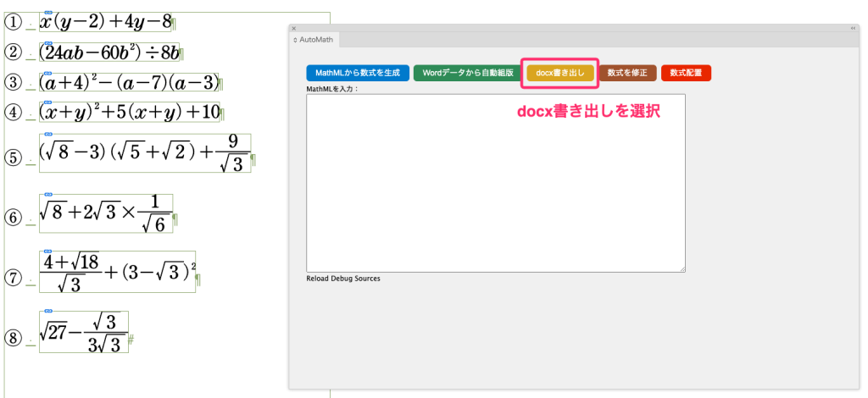Image resolution: width=868 pixels, height=398 pixels.
Task: Click the anchor link icon on equation ①
Action: pyautogui.click(x=48, y=13)
